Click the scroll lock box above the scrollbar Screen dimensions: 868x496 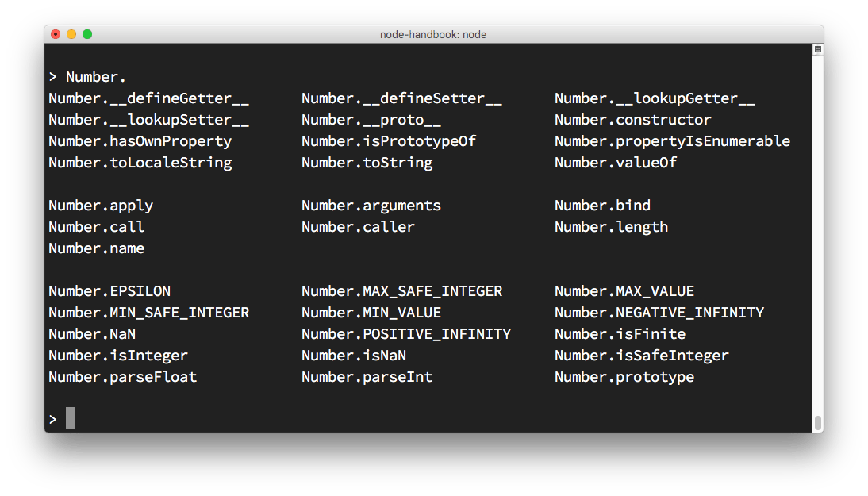click(816, 48)
